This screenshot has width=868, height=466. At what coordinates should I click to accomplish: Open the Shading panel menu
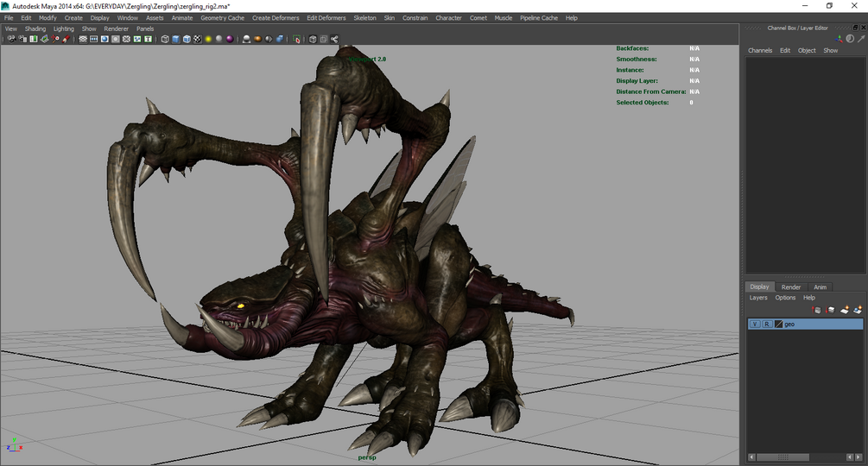click(x=35, y=28)
